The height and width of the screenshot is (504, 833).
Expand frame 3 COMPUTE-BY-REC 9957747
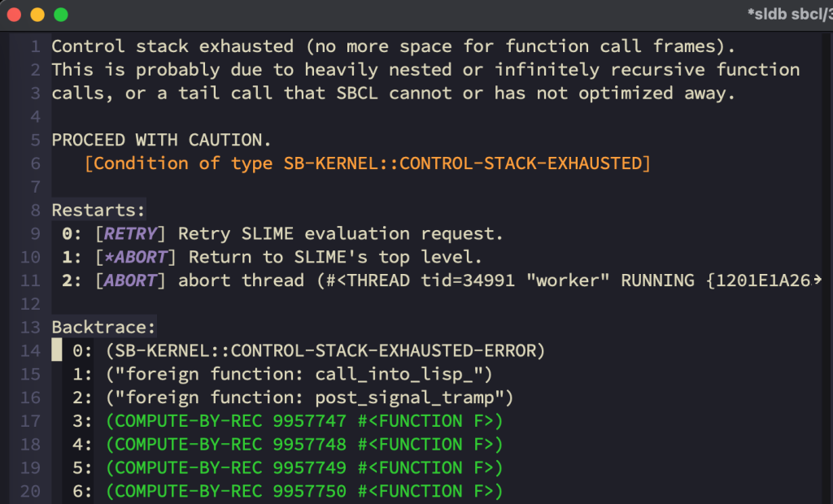[304, 420]
